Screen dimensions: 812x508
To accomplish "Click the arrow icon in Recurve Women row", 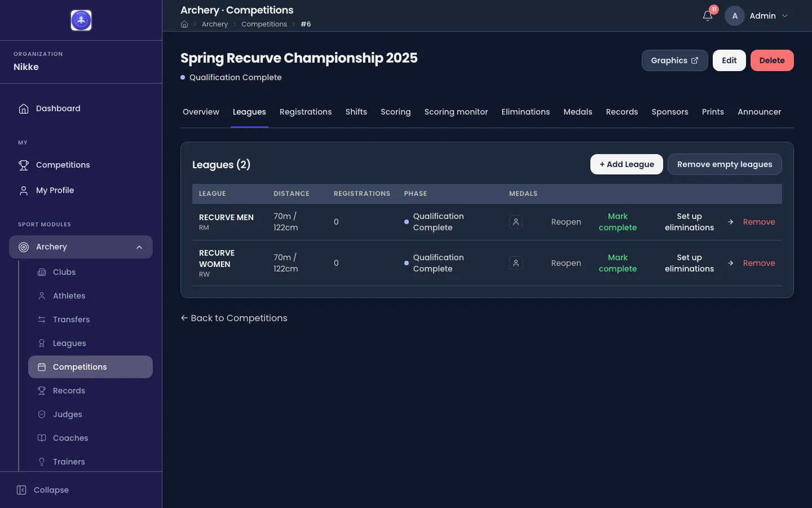I will (x=731, y=263).
